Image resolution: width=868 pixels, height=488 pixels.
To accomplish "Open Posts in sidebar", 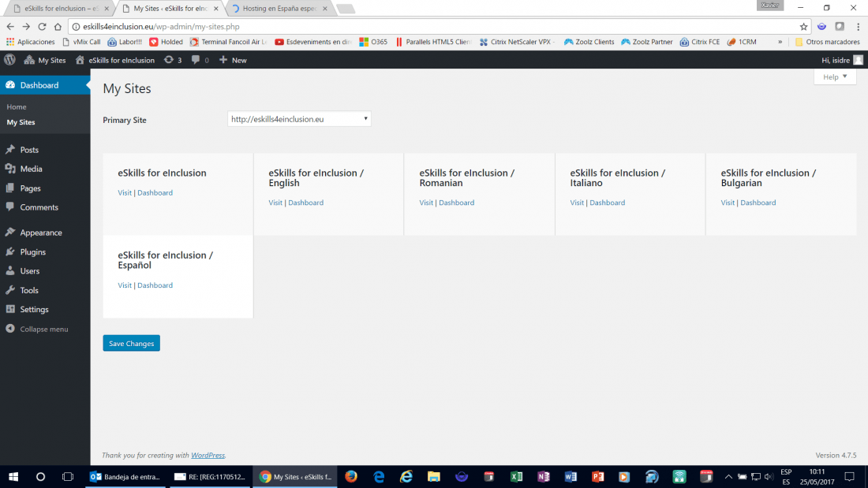I will coord(45,150).
